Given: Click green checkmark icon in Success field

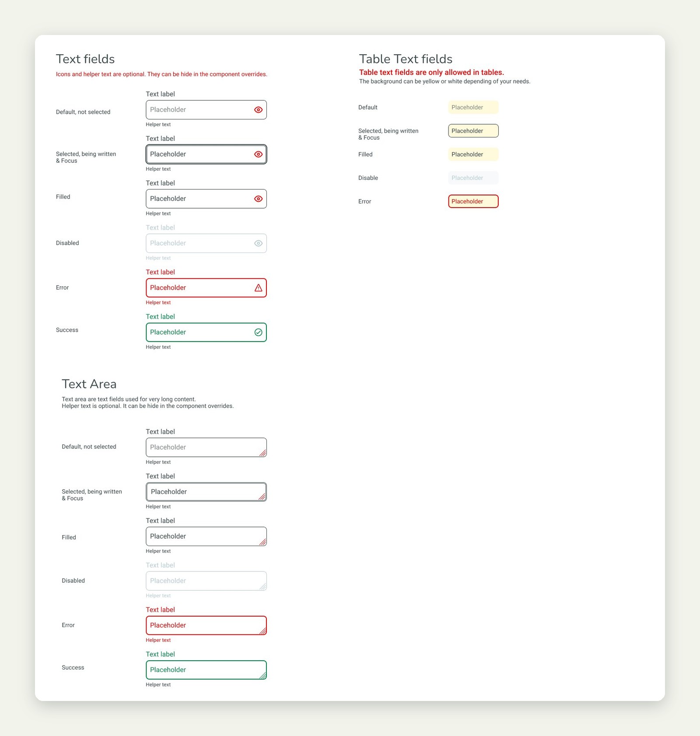Looking at the screenshot, I should click(259, 333).
